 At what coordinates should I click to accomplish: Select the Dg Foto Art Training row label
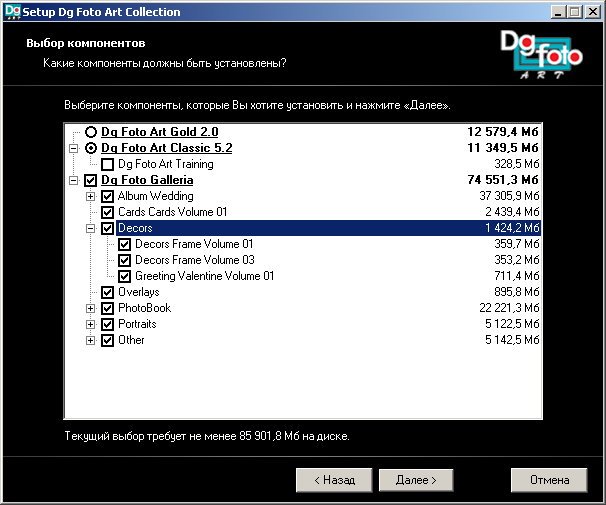pos(165,164)
